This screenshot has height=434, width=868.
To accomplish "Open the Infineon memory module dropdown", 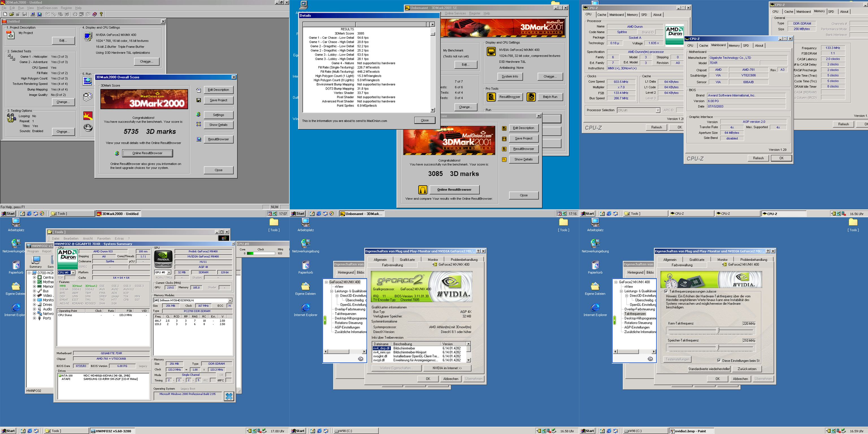I will (230, 300).
